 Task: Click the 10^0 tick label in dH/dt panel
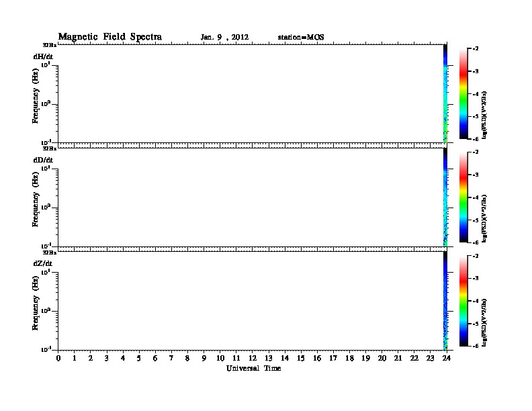pyautogui.click(x=46, y=104)
